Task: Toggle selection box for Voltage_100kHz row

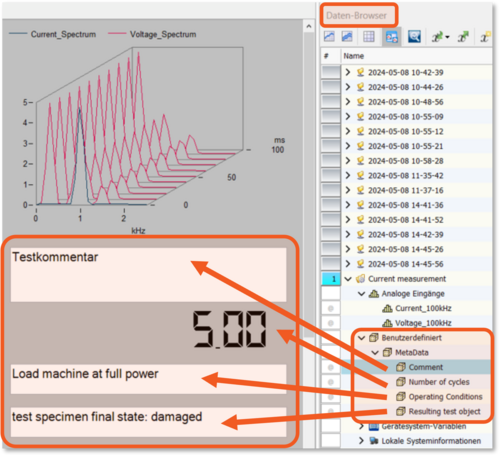Action: pyautogui.click(x=331, y=323)
